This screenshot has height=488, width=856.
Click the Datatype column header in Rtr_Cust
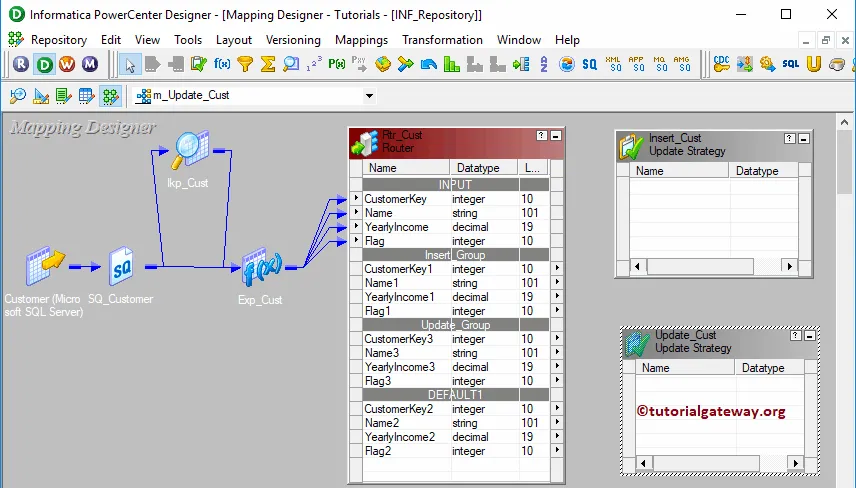coord(483,168)
